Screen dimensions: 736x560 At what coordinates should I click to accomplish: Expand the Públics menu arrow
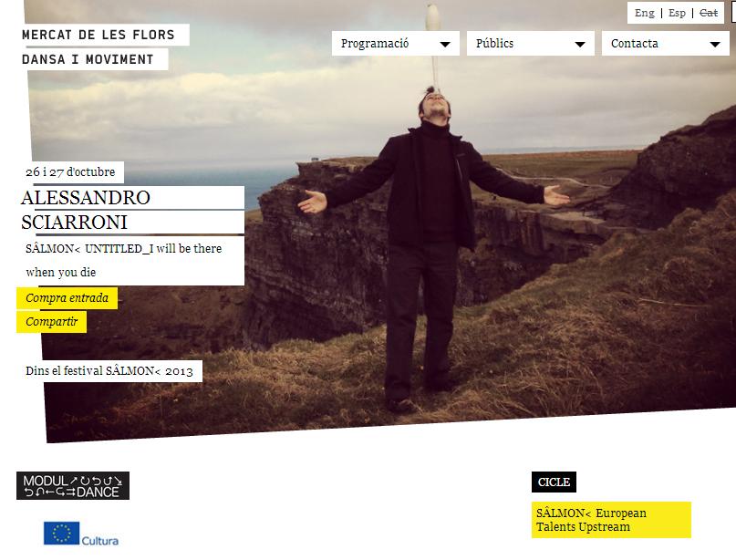580,44
